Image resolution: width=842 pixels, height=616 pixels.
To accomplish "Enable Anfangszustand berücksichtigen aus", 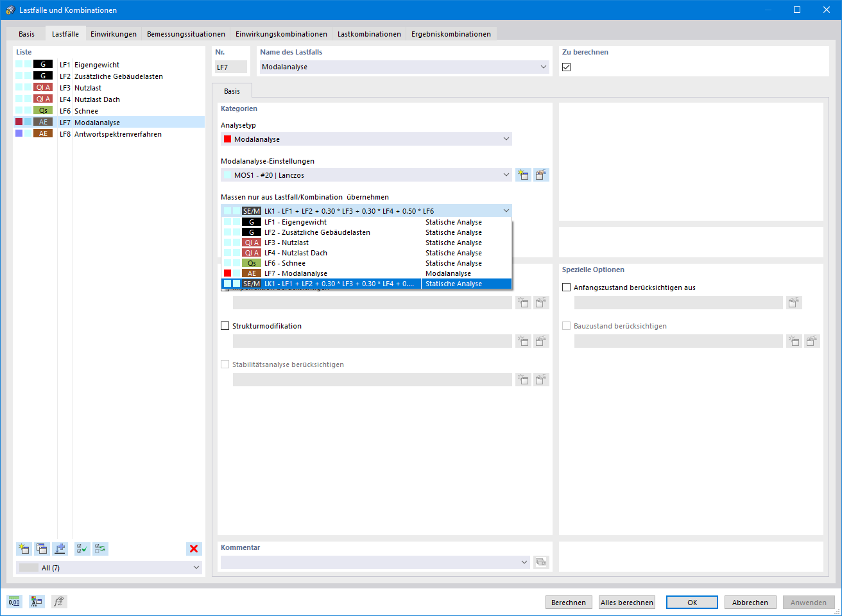I will coord(566,287).
